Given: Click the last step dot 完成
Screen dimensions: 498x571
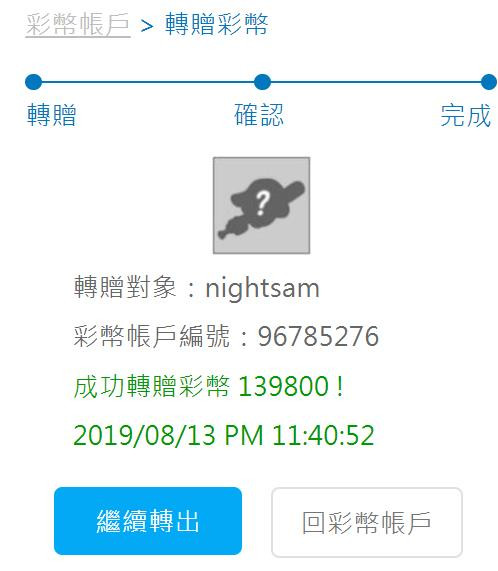Looking at the screenshot, I should coord(489,82).
